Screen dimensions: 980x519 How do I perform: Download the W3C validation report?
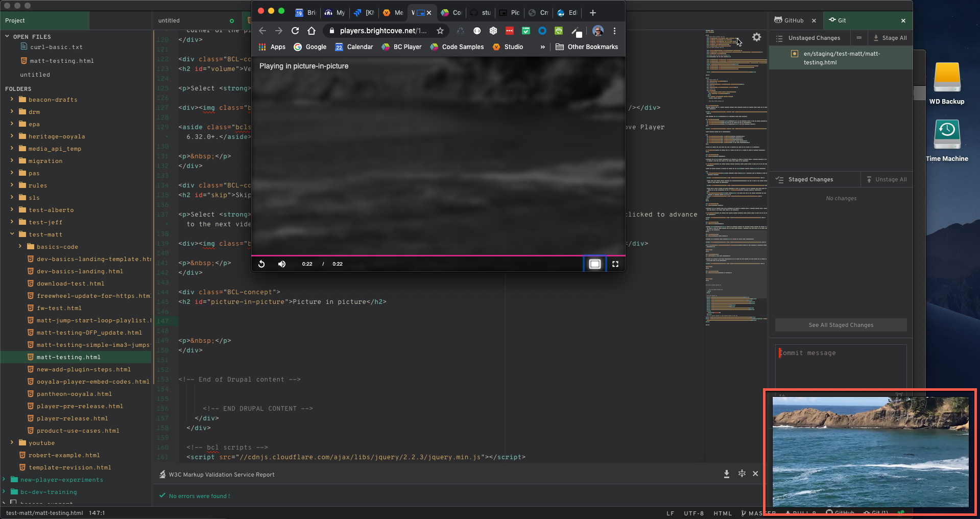tap(726, 474)
